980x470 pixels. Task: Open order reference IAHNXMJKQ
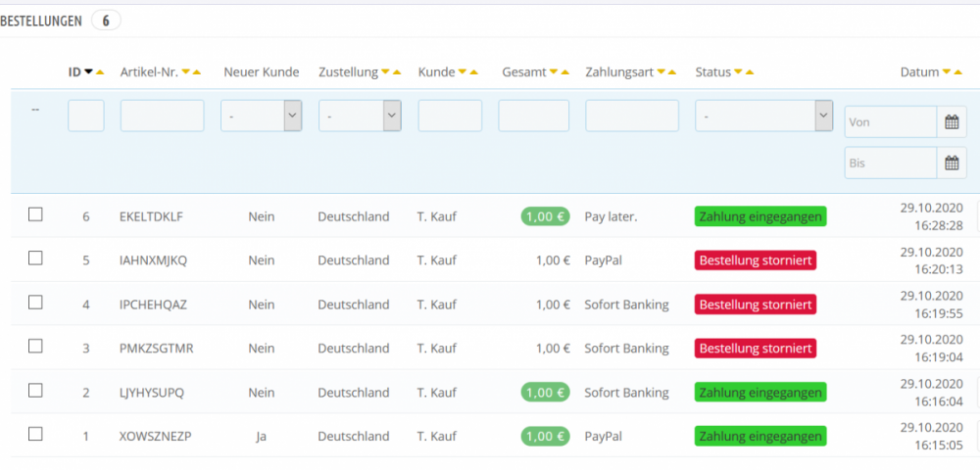tap(153, 260)
